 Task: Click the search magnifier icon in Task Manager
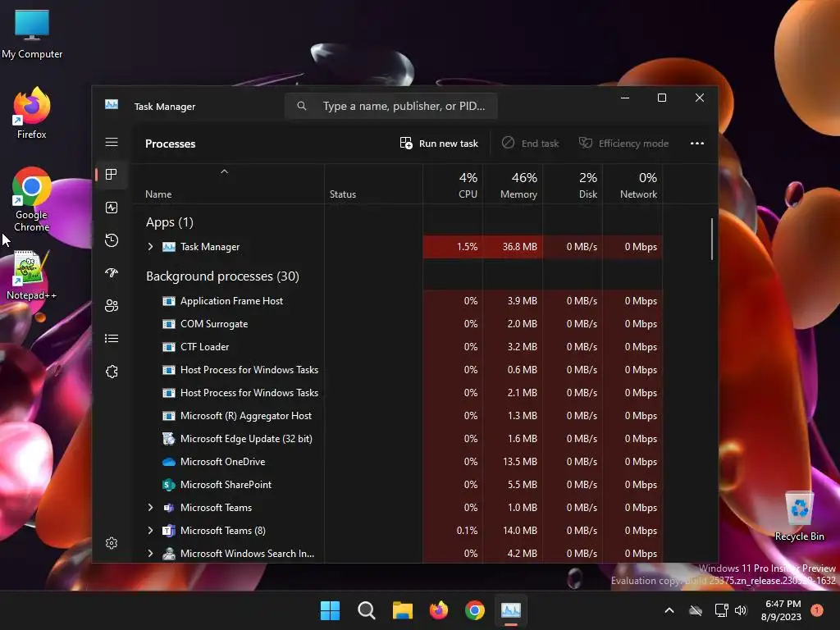coord(302,106)
